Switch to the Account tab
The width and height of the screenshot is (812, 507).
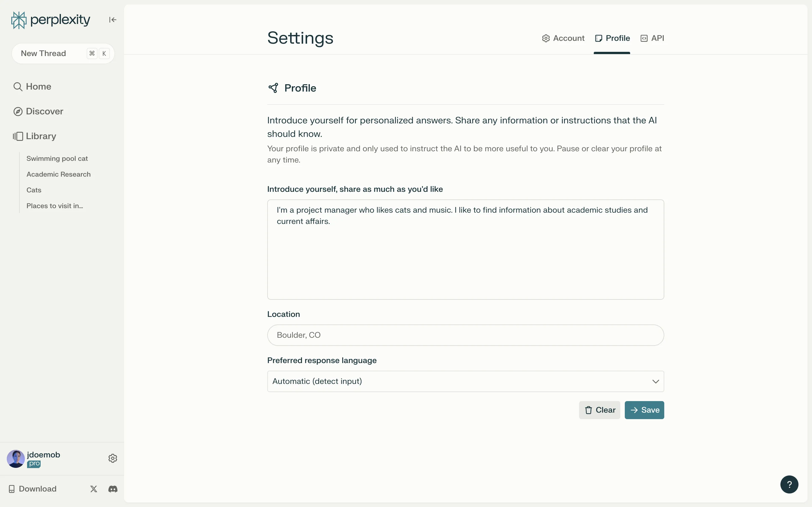click(563, 38)
